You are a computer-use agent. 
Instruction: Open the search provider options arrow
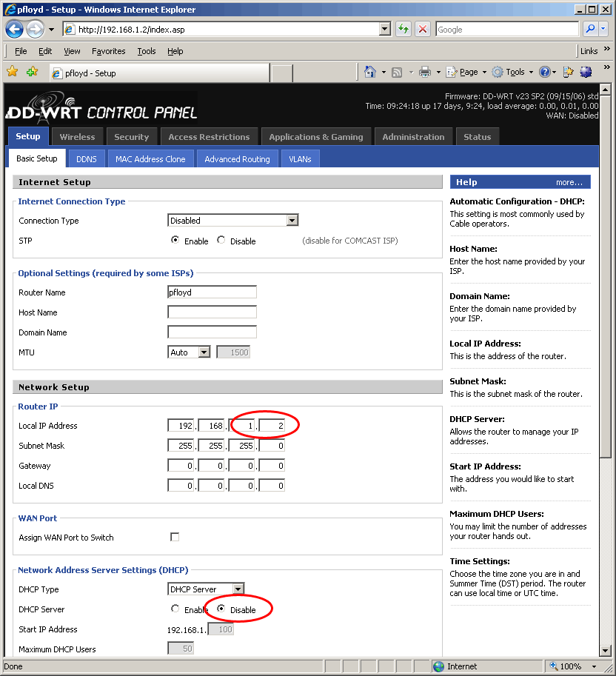coord(603,30)
